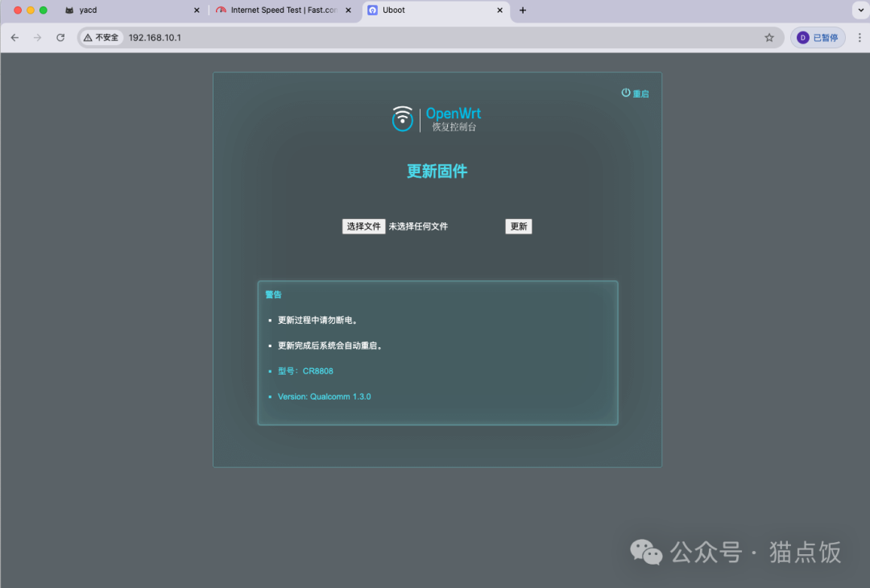Expand the tab search dropdown arrow
This screenshot has width=870, height=588.
(860, 10)
